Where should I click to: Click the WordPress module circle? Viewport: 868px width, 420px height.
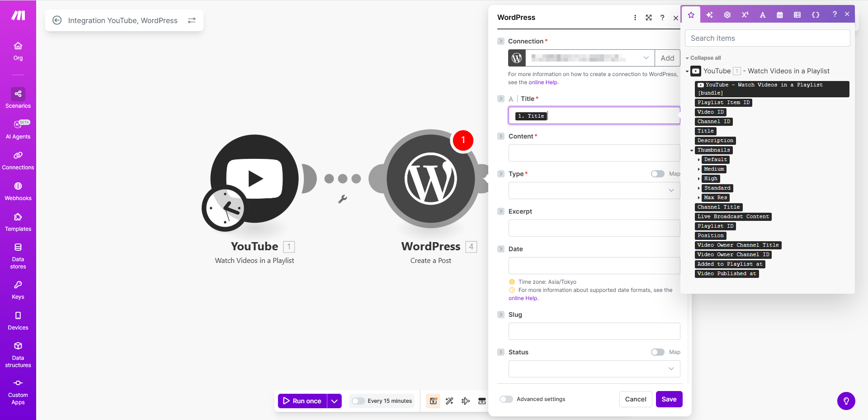430,179
